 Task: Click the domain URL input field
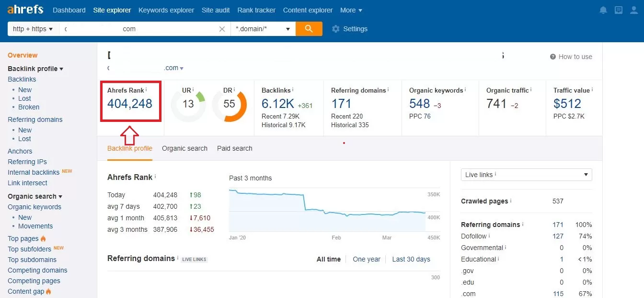coord(139,29)
